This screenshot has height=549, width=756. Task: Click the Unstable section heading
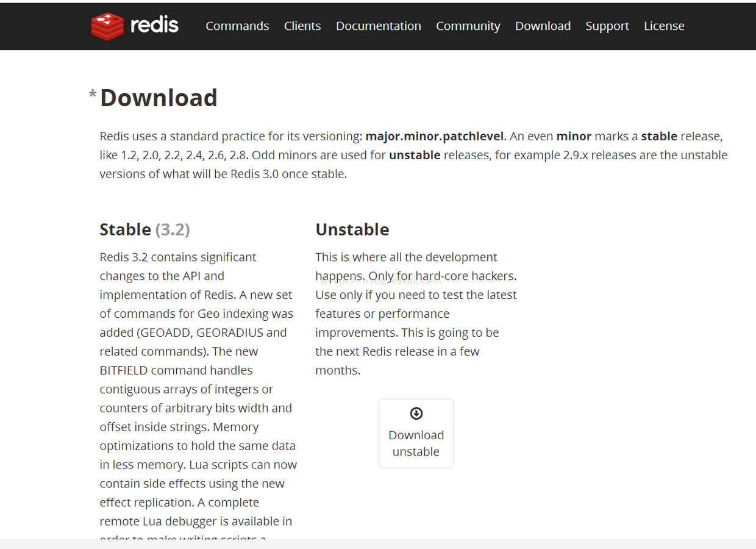(x=352, y=229)
